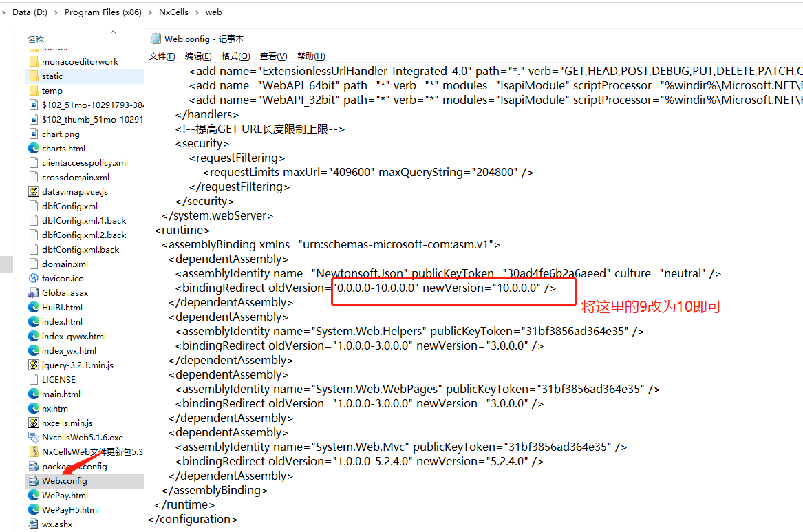The height and width of the screenshot is (532, 803).
Task: Select the Web.config file in the list
Action: (64, 480)
